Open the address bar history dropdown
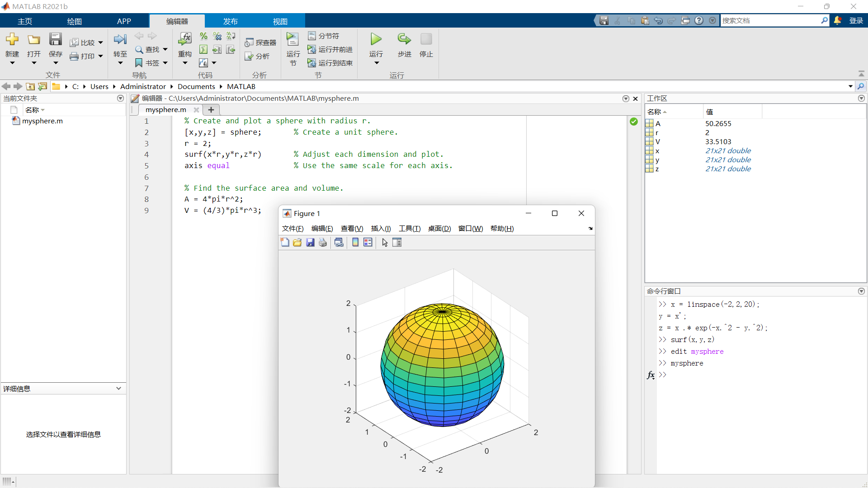Image resolution: width=868 pixels, height=488 pixels. pos(850,86)
